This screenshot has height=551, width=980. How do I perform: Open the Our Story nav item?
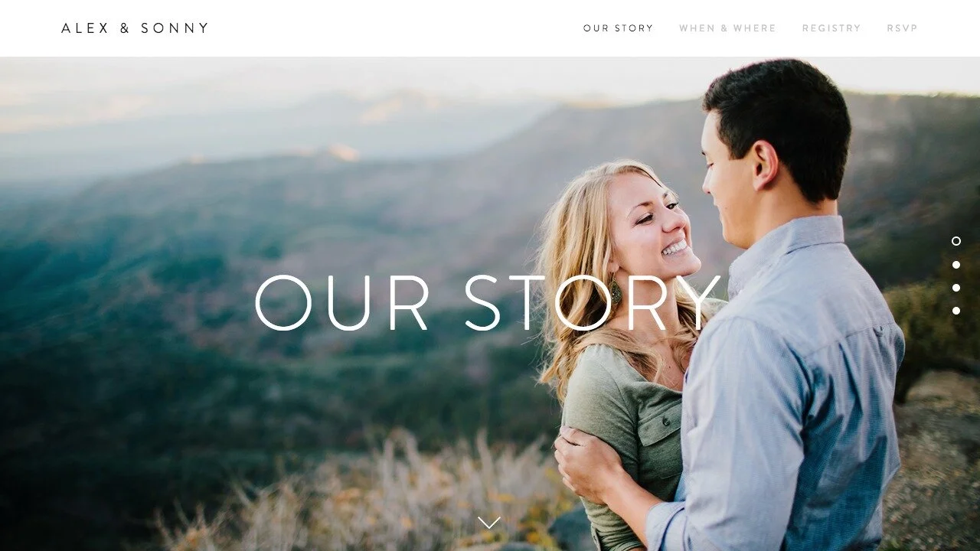pos(619,28)
